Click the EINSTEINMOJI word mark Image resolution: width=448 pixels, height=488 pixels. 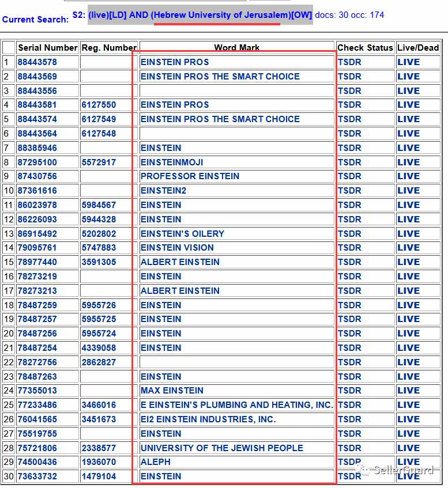172,162
